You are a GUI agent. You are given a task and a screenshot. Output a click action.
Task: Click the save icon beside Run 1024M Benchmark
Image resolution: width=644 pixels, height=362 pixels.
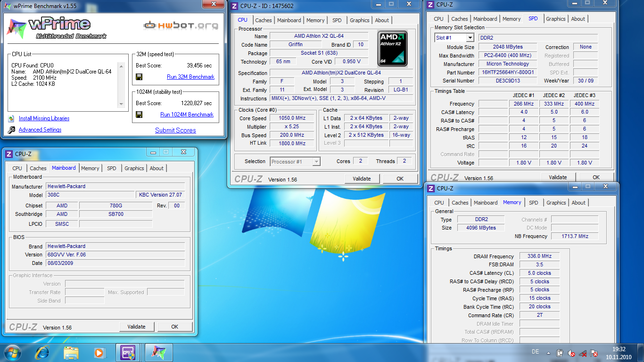click(x=139, y=115)
